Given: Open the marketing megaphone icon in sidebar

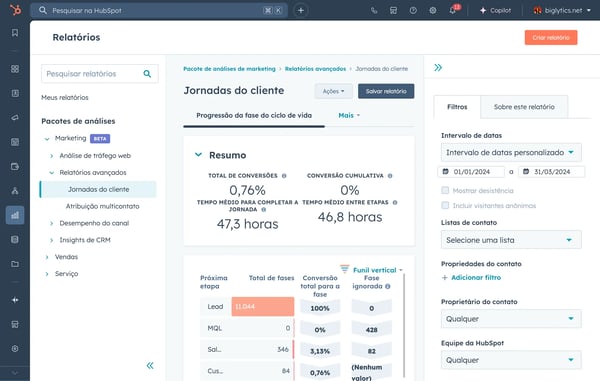Looking at the screenshot, I should point(15,117).
